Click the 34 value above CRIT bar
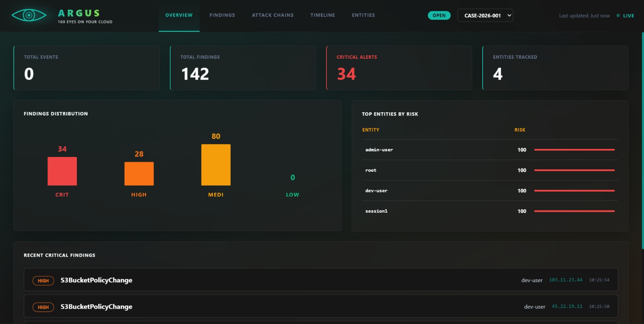644x324 pixels. click(x=62, y=149)
